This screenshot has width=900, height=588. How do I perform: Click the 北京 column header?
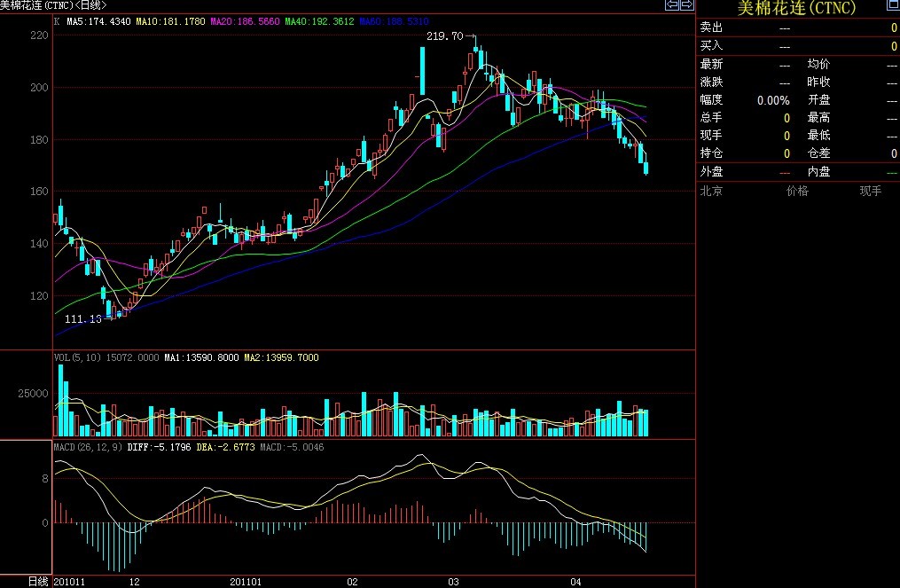712,191
